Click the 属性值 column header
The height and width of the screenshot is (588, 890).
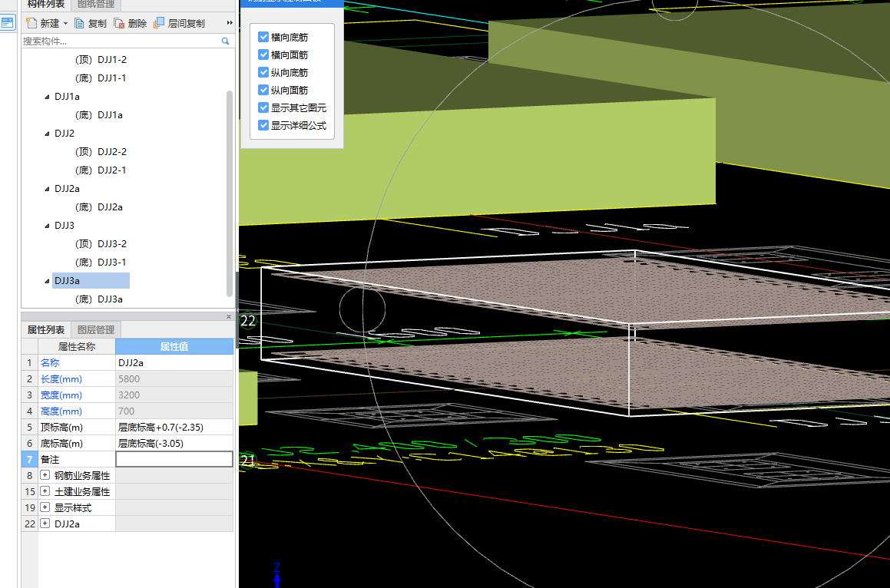(174, 346)
